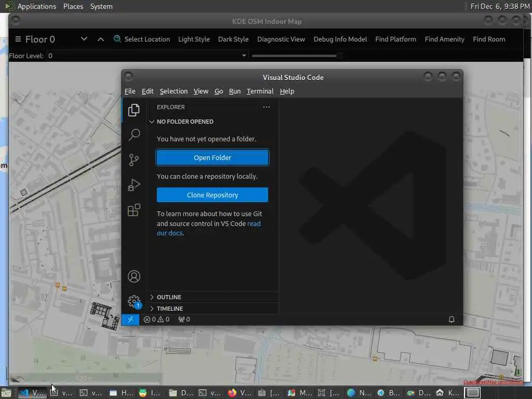Open the Search view in VS Code
The image size is (532, 399).
tap(134, 135)
